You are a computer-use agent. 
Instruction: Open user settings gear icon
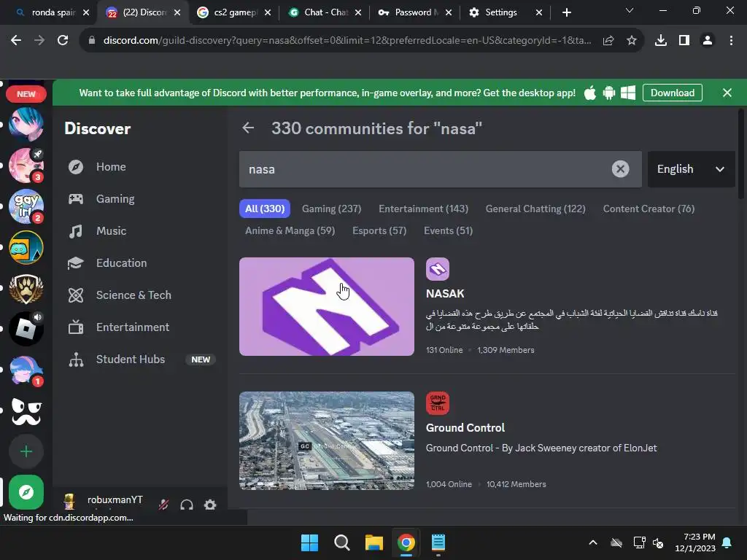pyautogui.click(x=210, y=505)
